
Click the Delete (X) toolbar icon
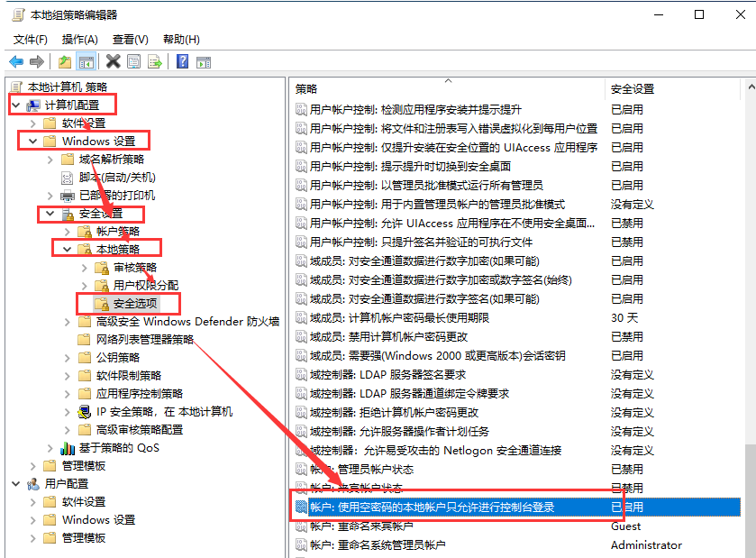coord(113,61)
